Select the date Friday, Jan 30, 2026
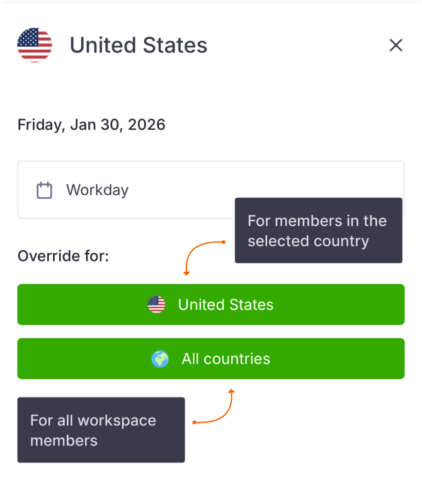Viewport: 422px width, 504px height. 91,125
